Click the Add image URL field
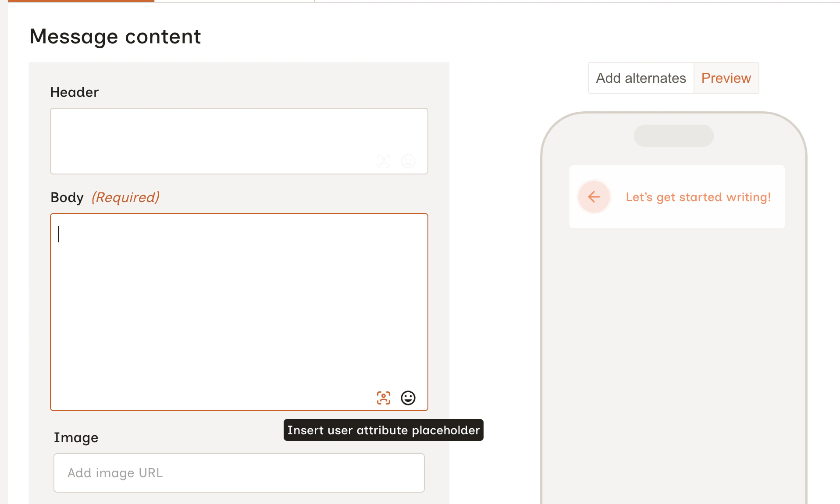This screenshot has width=840, height=504. click(238, 473)
